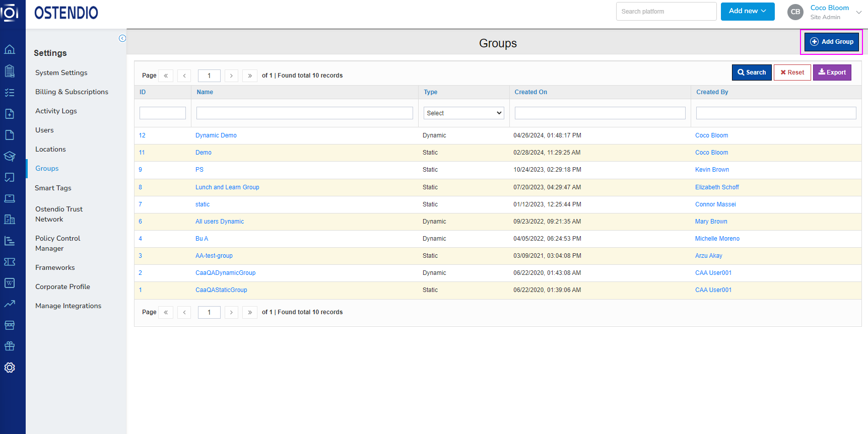Open the Dynamic Demo group

[216, 135]
